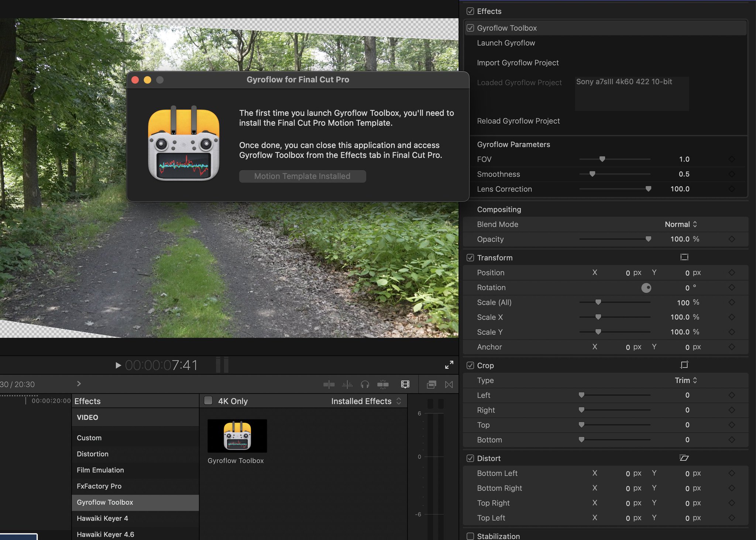Click the Scale X value 100.0
This screenshot has width=756, height=540.
tap(680, 317)
